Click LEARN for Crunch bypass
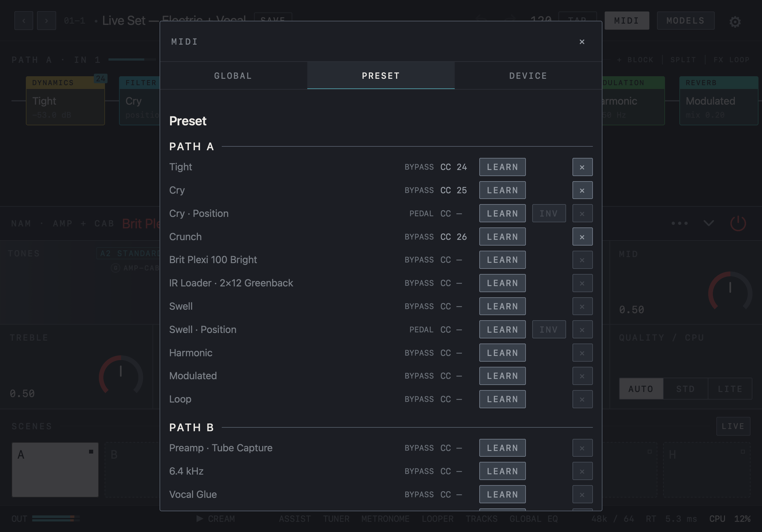The width and height of the screenshot is (762, 532). (502, 237)
